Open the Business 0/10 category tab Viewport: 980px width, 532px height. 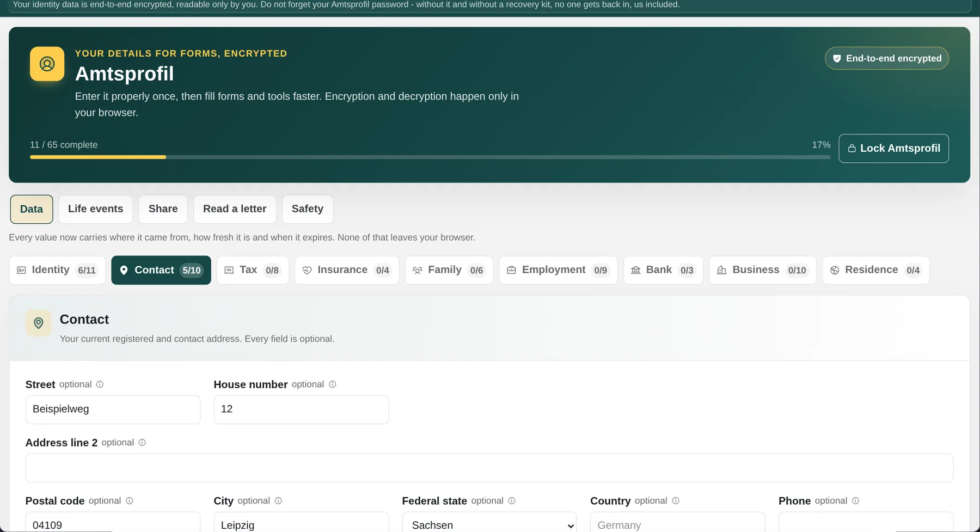[x=763, y=270]
